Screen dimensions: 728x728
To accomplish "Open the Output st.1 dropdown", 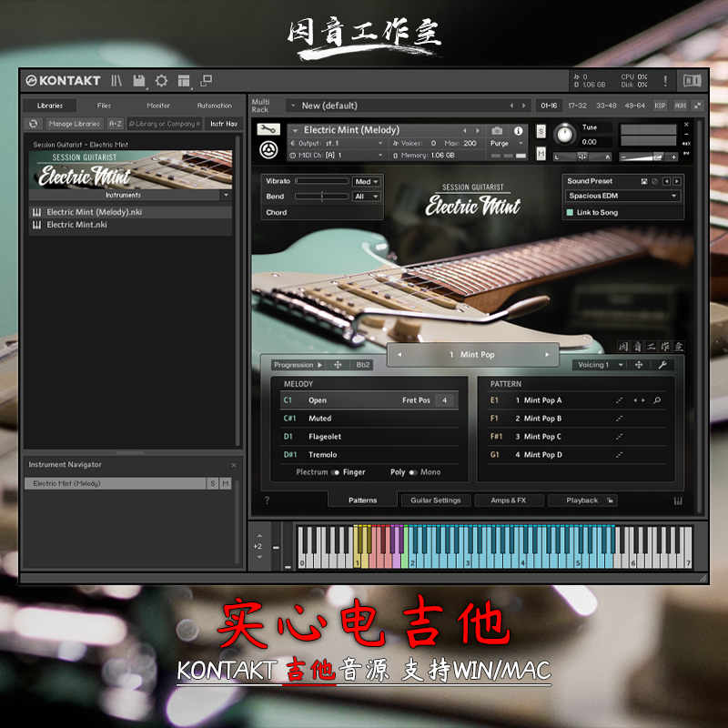I will tap(337, 144).
